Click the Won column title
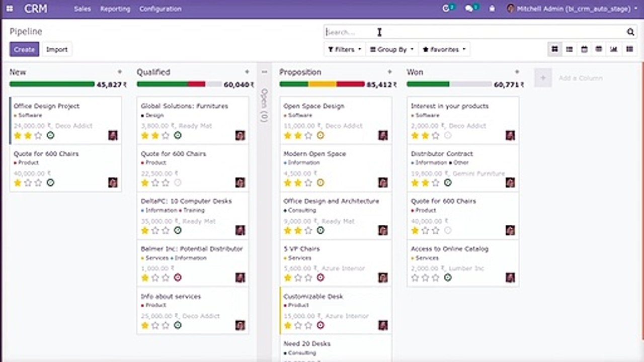 (x=415, y=72)
